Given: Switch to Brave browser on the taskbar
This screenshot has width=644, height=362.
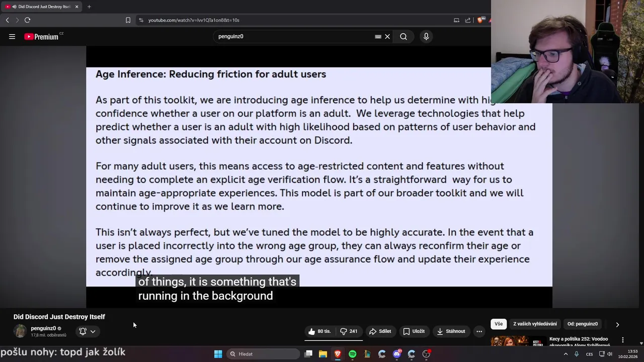Looking at the screenshot, I should tap(338, 354).
